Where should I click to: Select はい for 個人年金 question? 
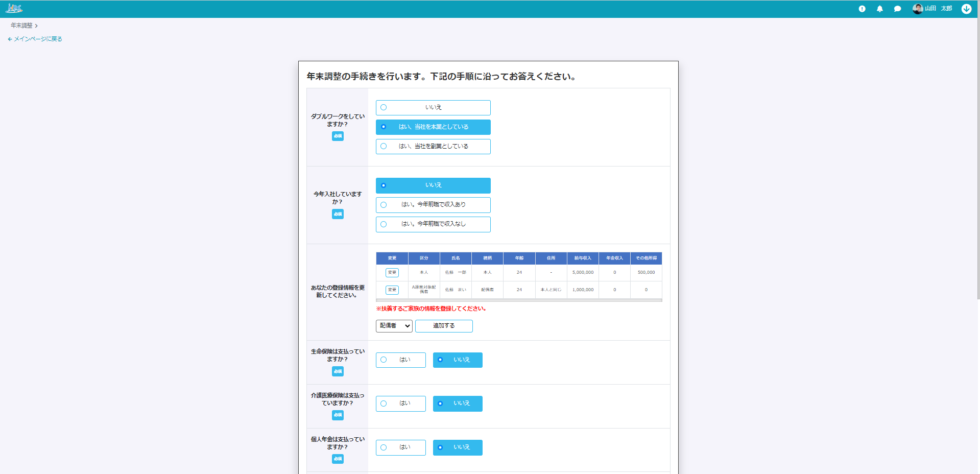pos(400,448)
